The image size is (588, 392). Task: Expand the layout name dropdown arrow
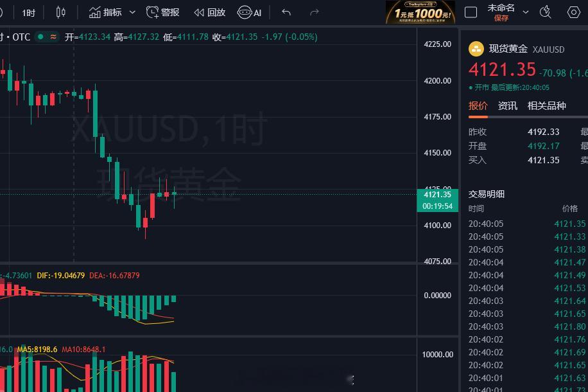coord(526,12)
